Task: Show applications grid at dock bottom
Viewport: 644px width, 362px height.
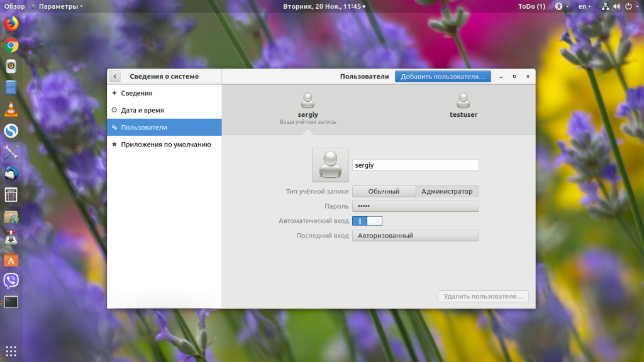Action: click(11, 351)
